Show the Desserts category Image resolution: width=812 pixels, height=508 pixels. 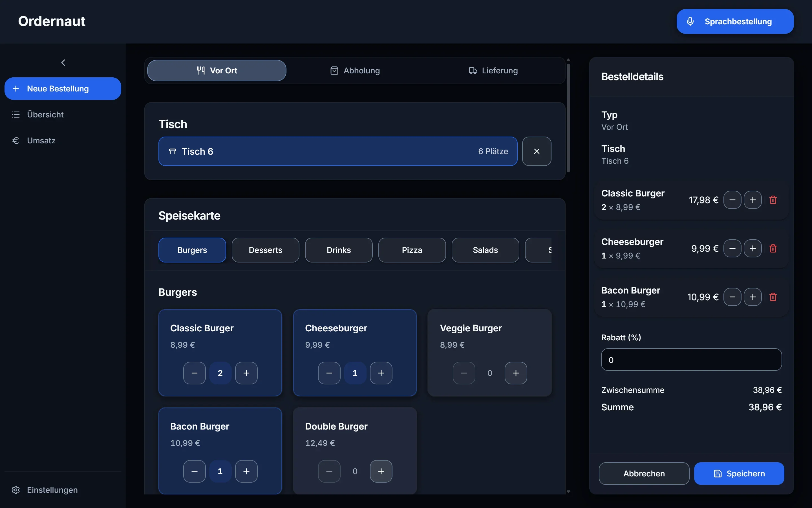tap(265, 250)
